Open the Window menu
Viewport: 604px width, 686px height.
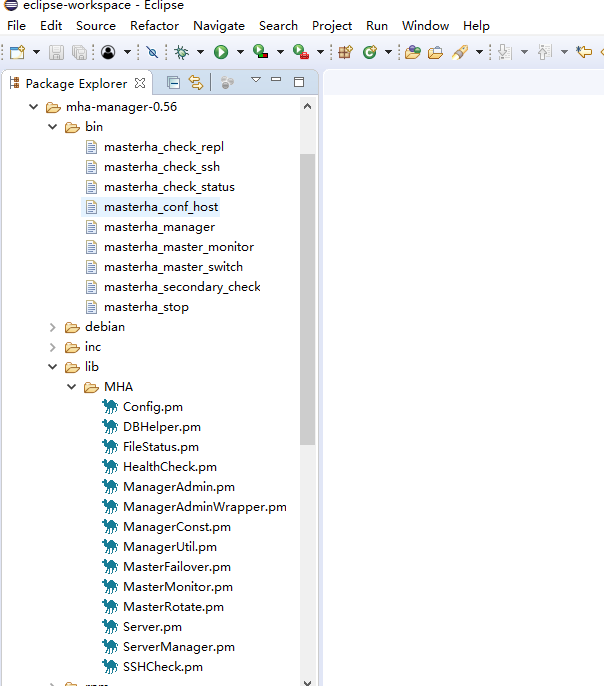point(426,26)
